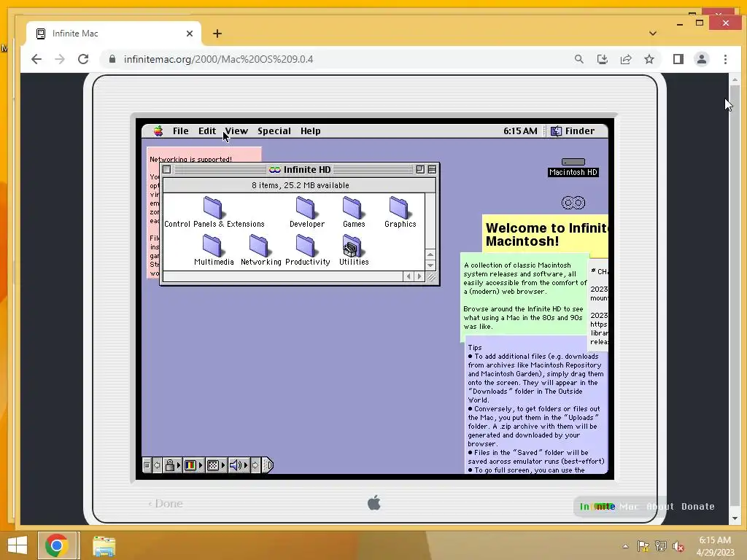Viewport: 747px width, 560px height.
Task: Open the Donate link
Action: (698, 506)
